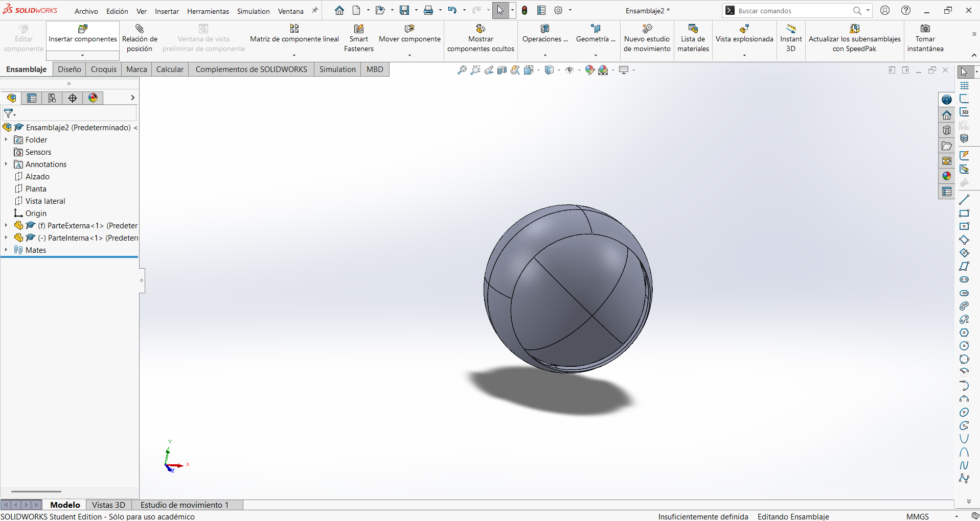980x521 pixels.
Task: Click Vista explosionada tool
Action: tap(744, 34)
